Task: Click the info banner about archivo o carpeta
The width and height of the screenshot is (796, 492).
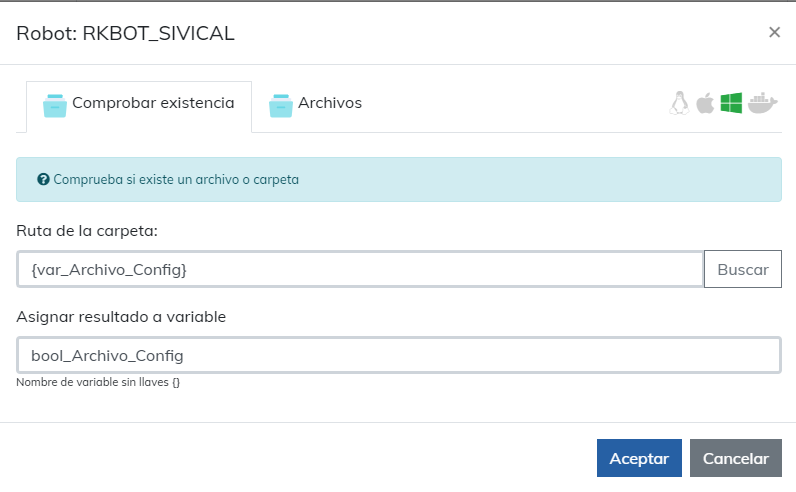Action: [398, 180]
